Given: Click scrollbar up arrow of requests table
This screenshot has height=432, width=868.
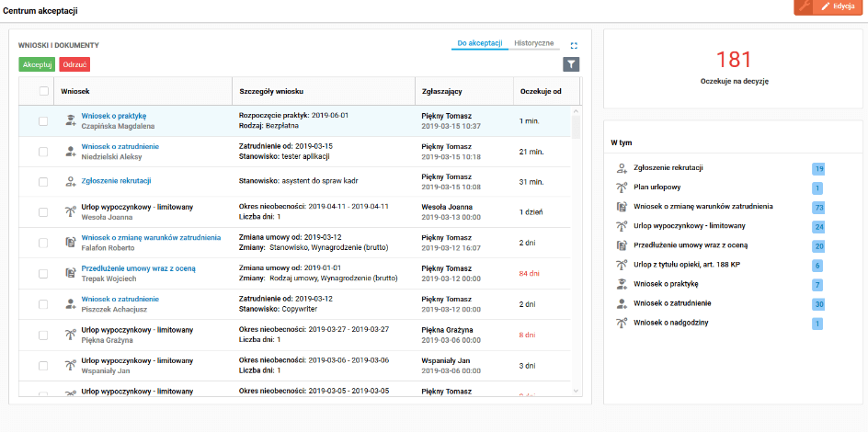Looking at the screenshot, I should click(576, 110).
